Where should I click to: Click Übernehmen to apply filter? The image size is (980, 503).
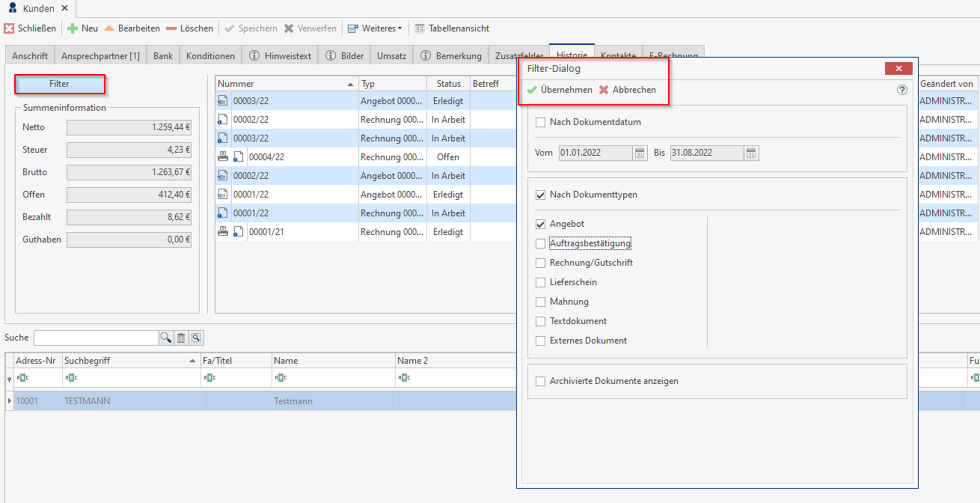tap(560, 90)
